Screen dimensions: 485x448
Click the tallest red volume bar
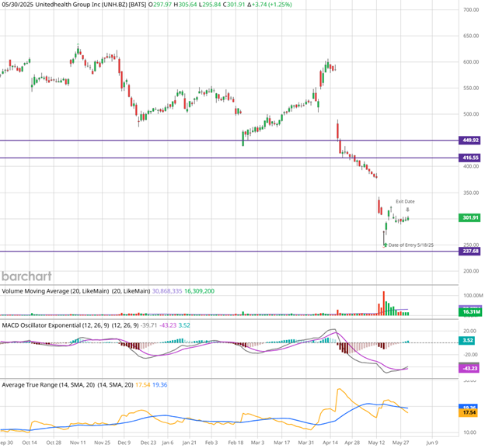coord(384,303)
